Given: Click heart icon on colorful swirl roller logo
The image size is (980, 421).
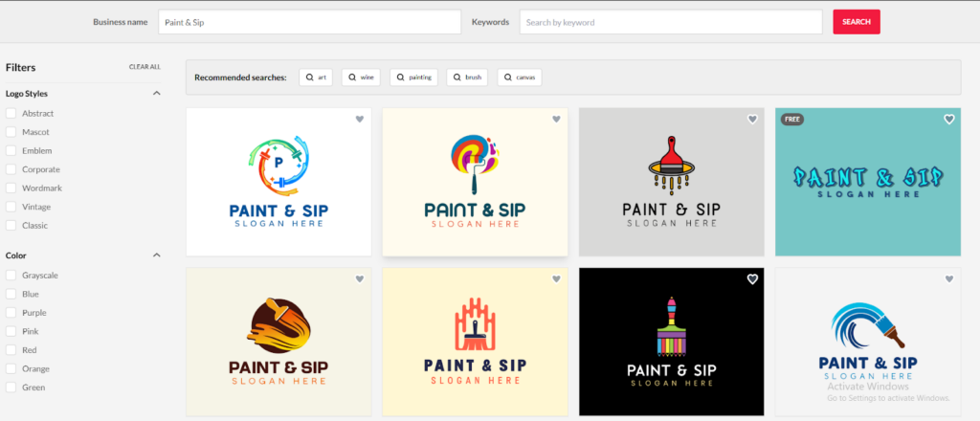Looking at the screenshot, I should (x=556, y=120).
